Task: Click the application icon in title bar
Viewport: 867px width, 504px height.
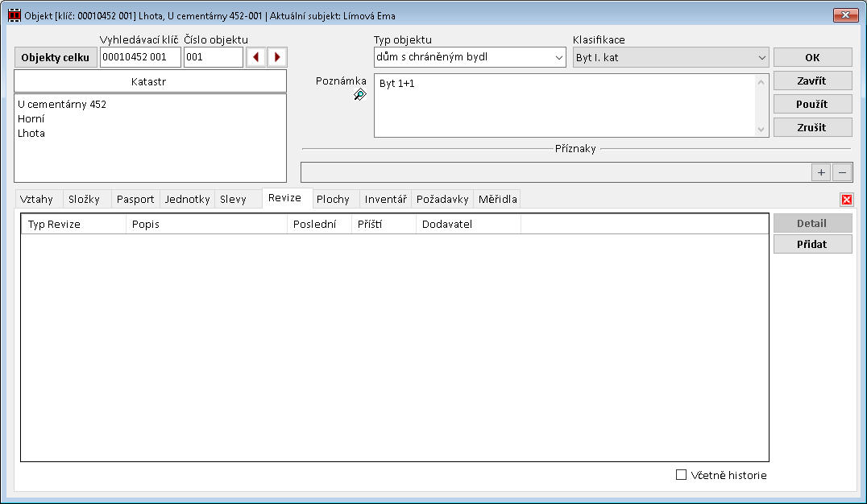Action: click(14, 15)
